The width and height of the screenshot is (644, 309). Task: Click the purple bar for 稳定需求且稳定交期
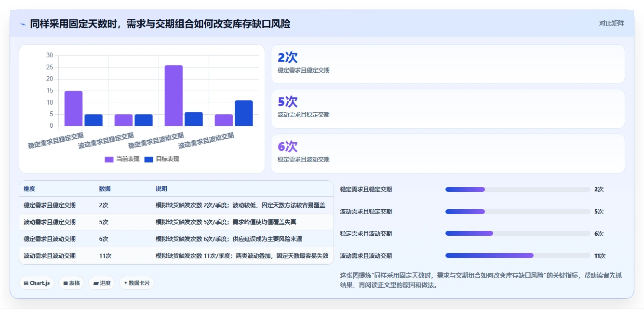pos(73,108)
